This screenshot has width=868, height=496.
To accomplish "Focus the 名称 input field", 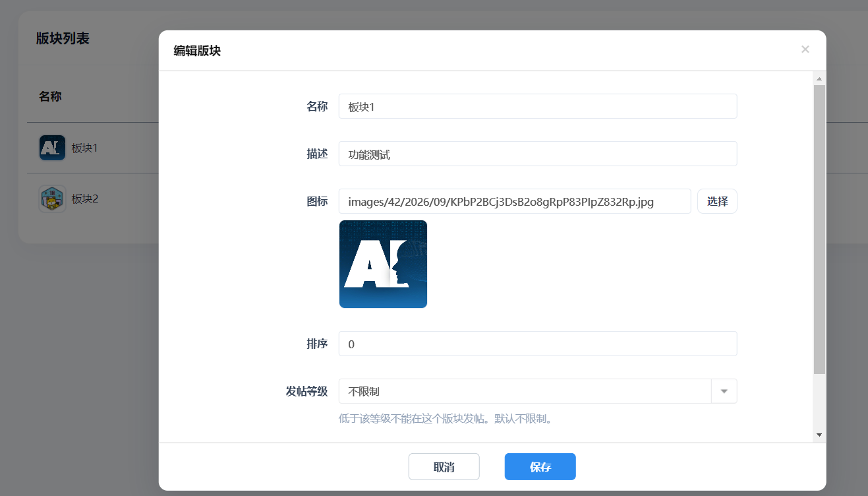I will point(538,106).
